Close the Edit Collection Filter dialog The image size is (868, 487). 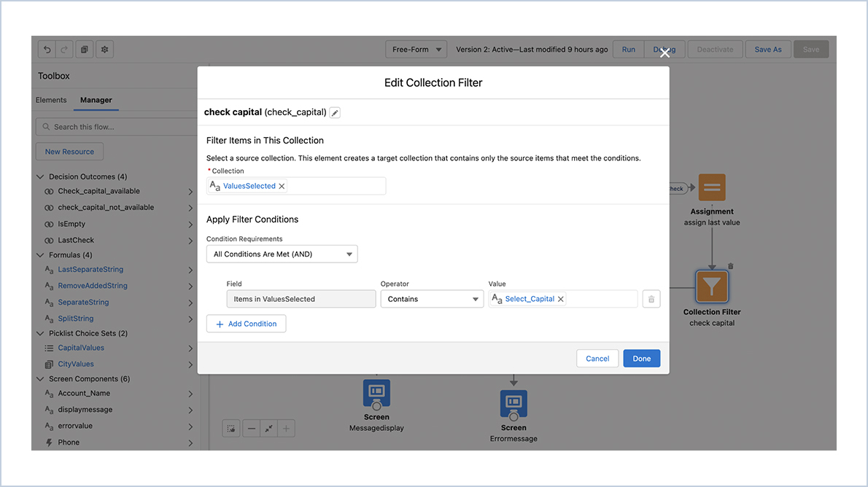point(664,52)
